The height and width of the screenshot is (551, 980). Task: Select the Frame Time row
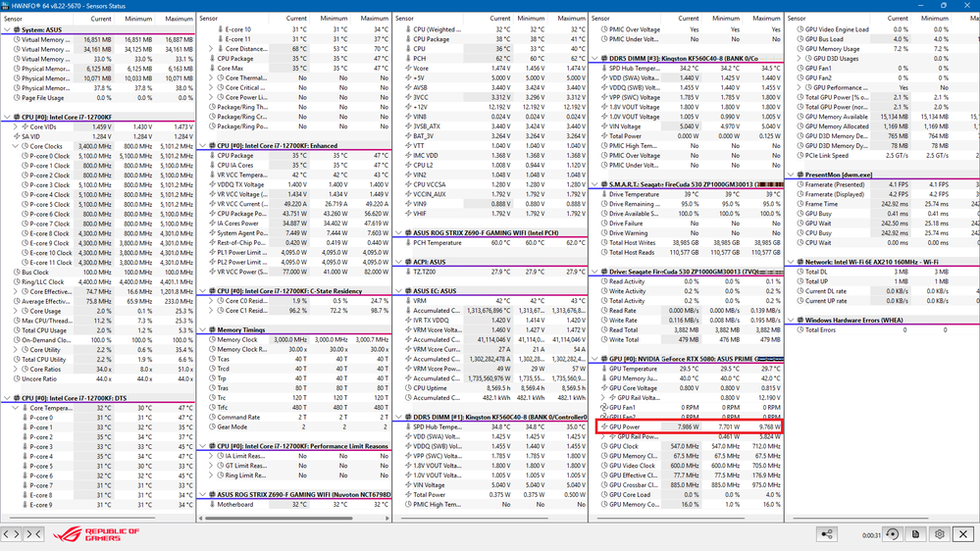883,204
